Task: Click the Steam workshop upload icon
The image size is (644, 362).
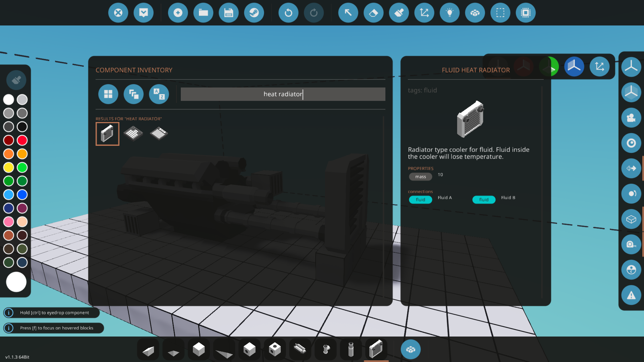Action: (x=254, y=13)
